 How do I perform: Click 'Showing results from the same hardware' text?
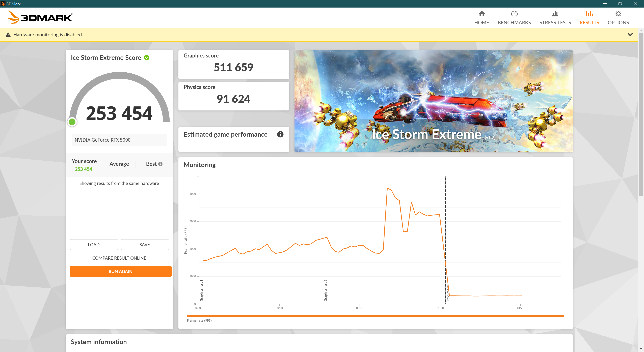coord(119,183)
